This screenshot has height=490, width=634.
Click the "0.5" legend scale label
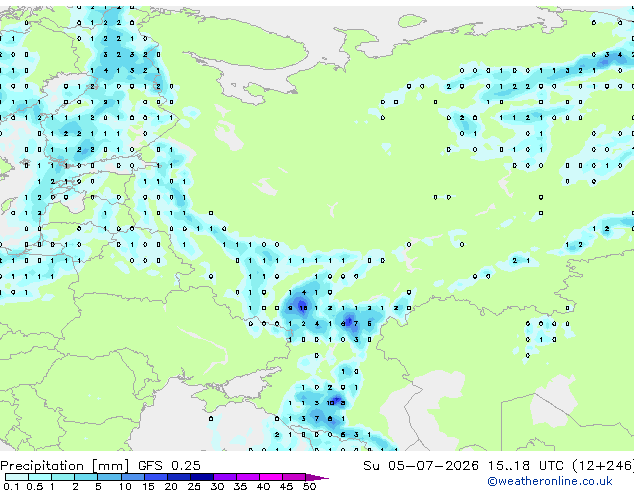[35, 486]
